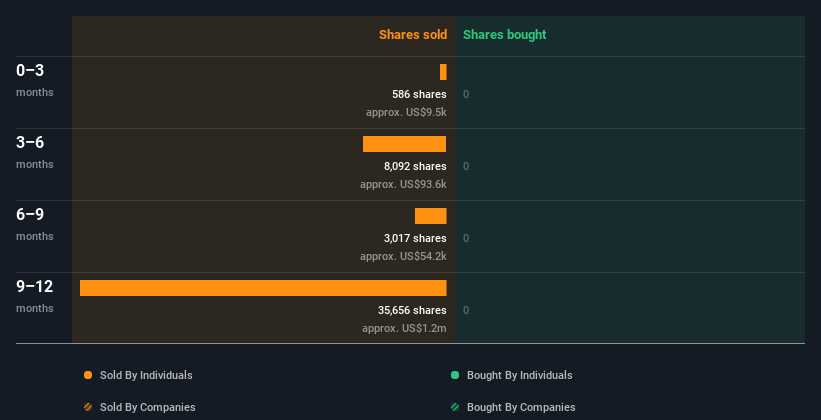
Task: Click the green Bought By Individuals legend dot
Action: click(455, 375)
